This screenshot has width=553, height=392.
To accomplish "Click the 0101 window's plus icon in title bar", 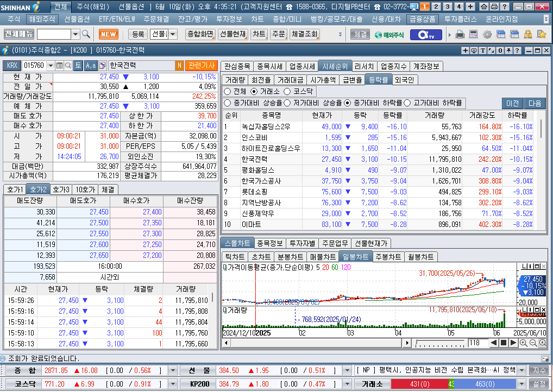I will click(466, 50).
